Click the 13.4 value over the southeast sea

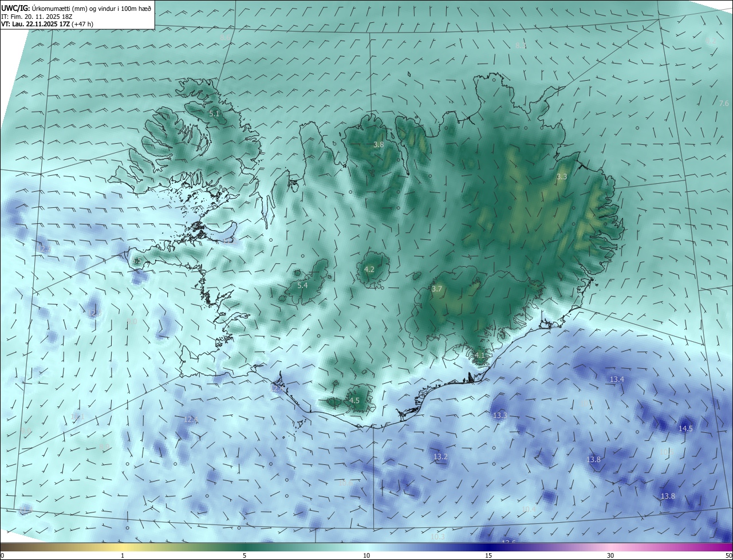(x=617, y=380)
